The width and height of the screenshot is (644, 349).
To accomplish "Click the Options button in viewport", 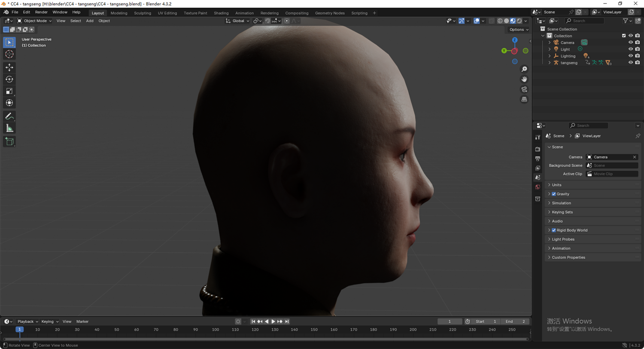I will [518, 30].
